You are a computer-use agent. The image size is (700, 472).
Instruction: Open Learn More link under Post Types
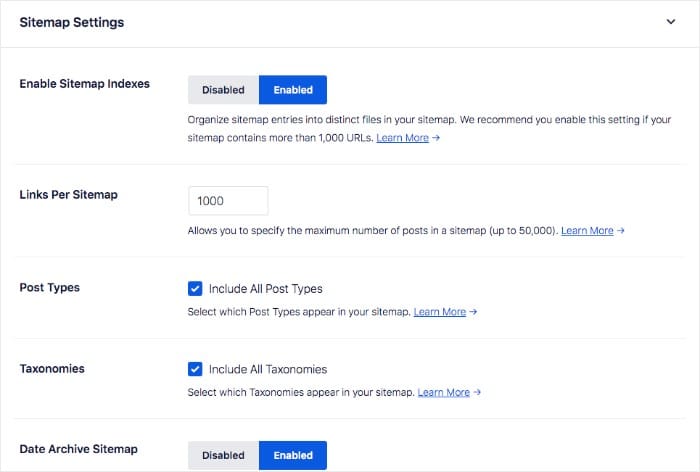coord(440,312)
